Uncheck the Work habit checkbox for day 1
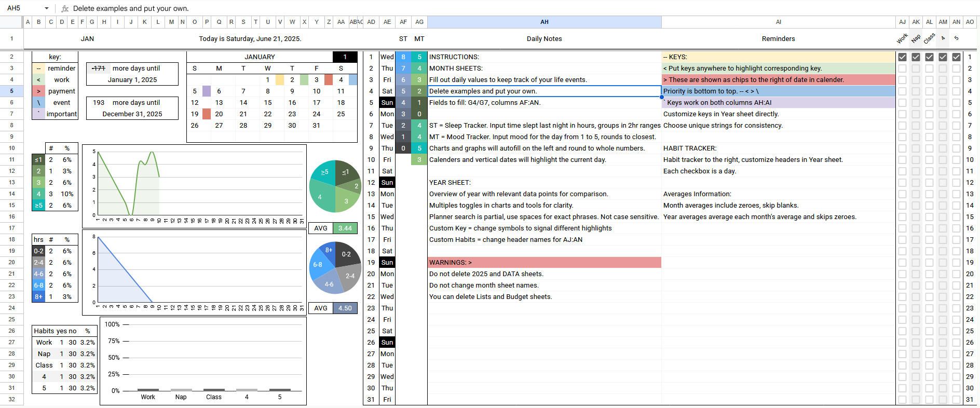This screenshot has height=408, width=980. [902, 57]
